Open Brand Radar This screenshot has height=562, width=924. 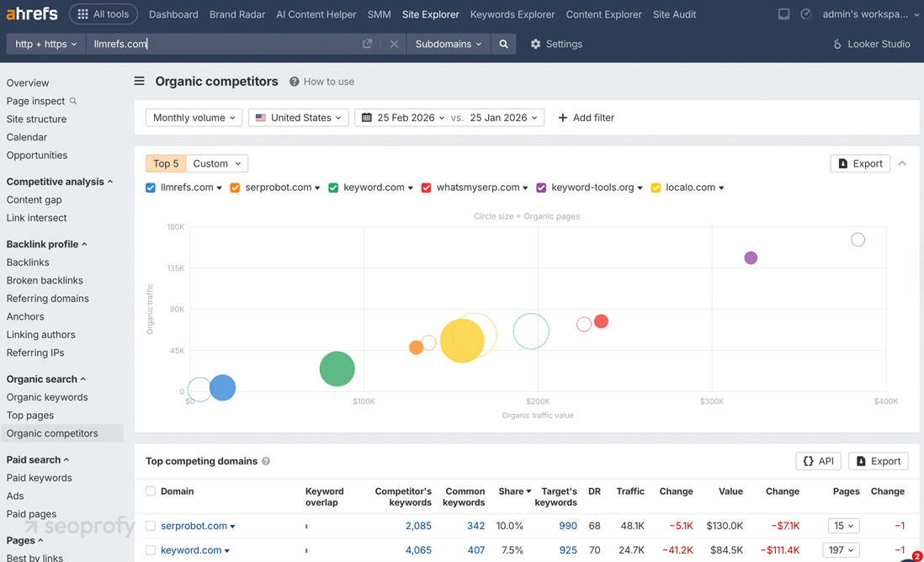coord(237,14)
